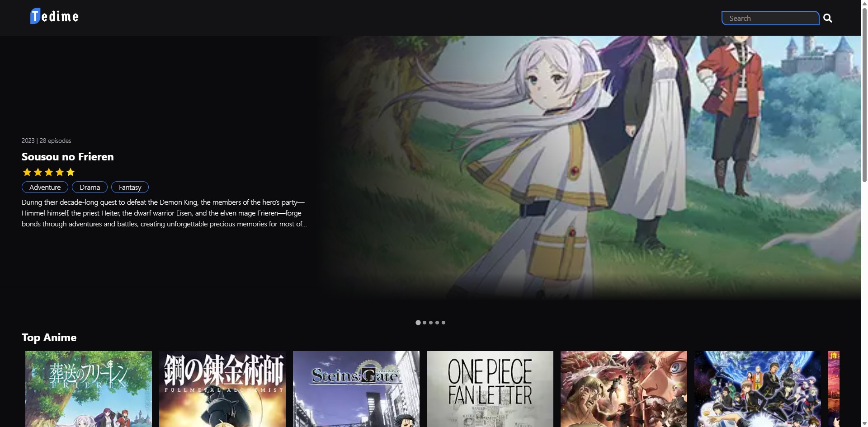Open the Sousou no Frieren title
This screenshot has height=427, width=868.
click(x=68, y=157)
